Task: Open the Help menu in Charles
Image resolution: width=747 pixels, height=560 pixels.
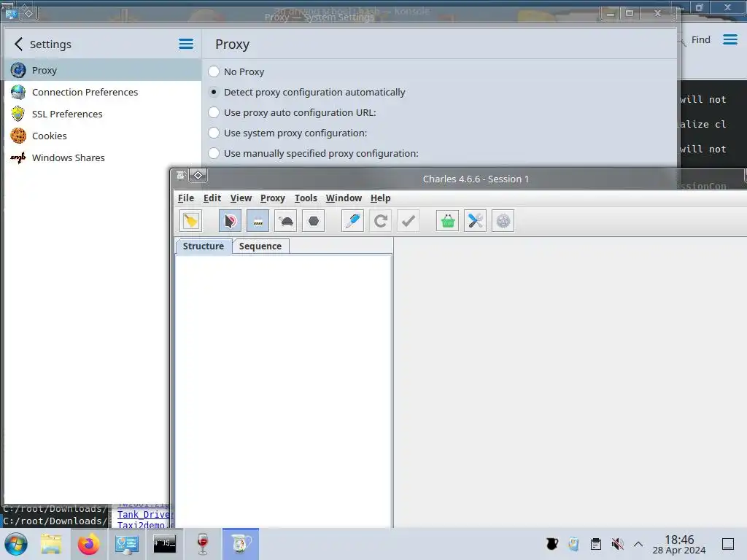Action: (x=381, y=198)
